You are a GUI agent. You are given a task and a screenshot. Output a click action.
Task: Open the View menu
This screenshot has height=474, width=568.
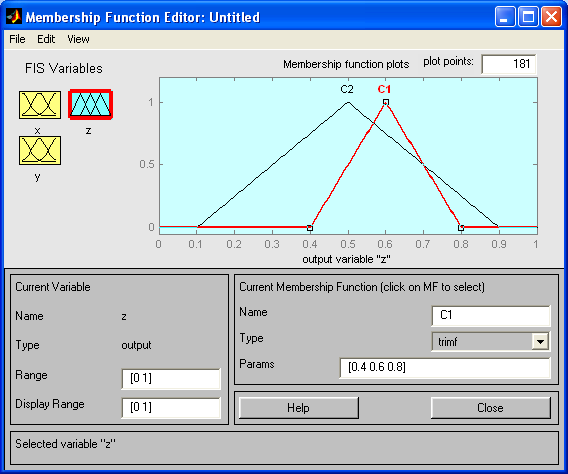pyautogui.click(x=78, y=39)
